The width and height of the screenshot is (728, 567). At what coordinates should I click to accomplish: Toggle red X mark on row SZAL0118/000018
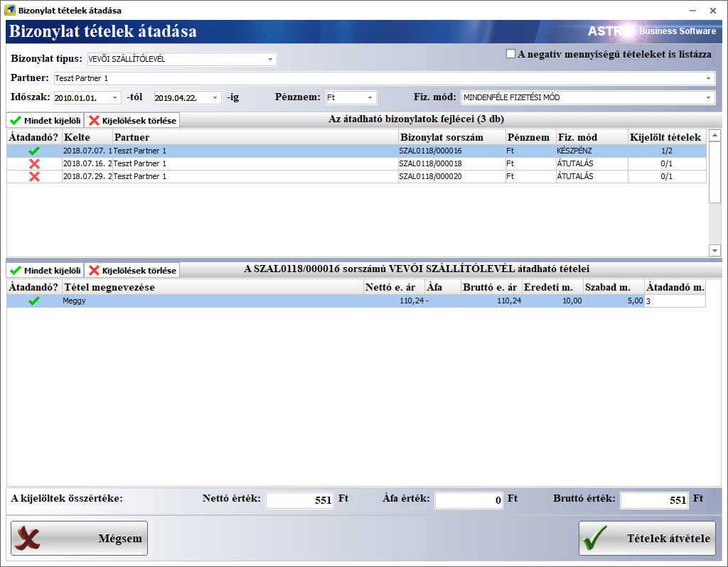pyautogui.click(x=34, y=163)
